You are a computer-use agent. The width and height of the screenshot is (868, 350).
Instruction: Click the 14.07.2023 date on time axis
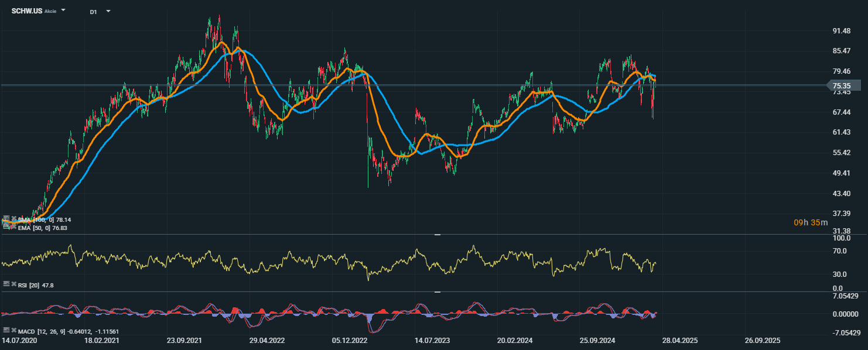[432, 340]
